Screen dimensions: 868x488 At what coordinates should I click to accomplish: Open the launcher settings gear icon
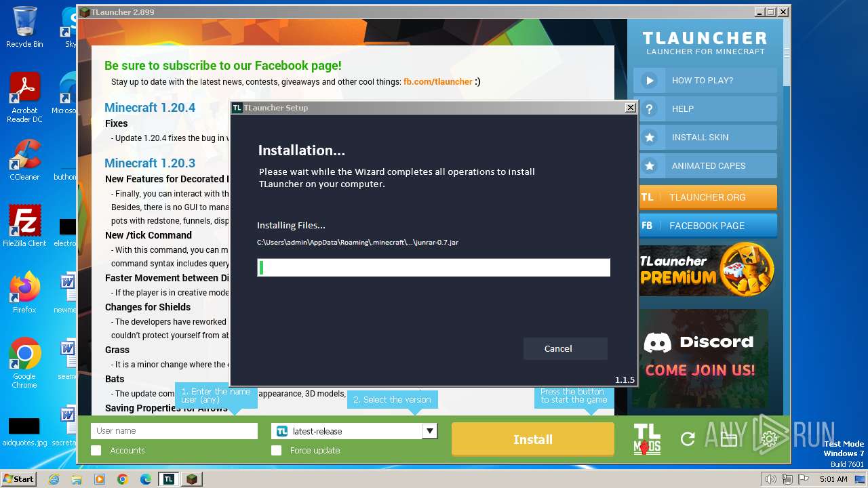(769, 439)
